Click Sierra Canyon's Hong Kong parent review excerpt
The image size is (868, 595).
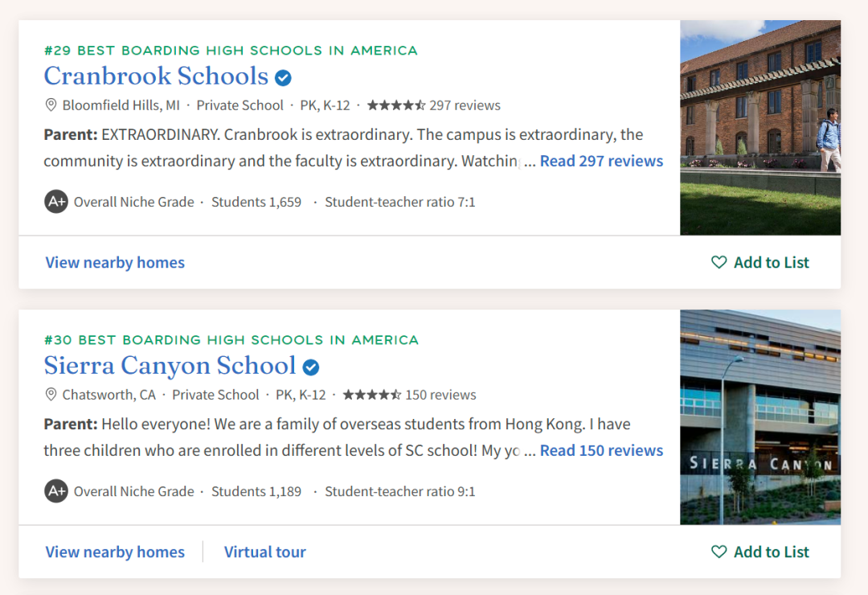click(x=337, y=437)
